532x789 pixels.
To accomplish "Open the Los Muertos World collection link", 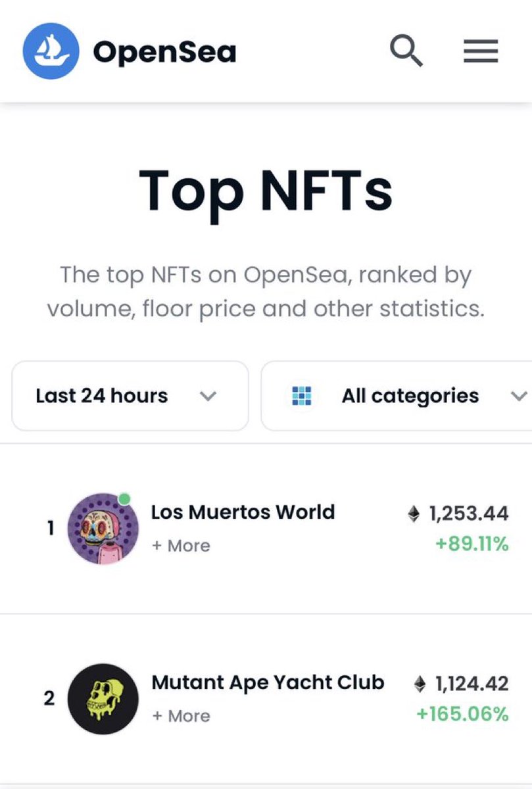I will coord(243,512).
